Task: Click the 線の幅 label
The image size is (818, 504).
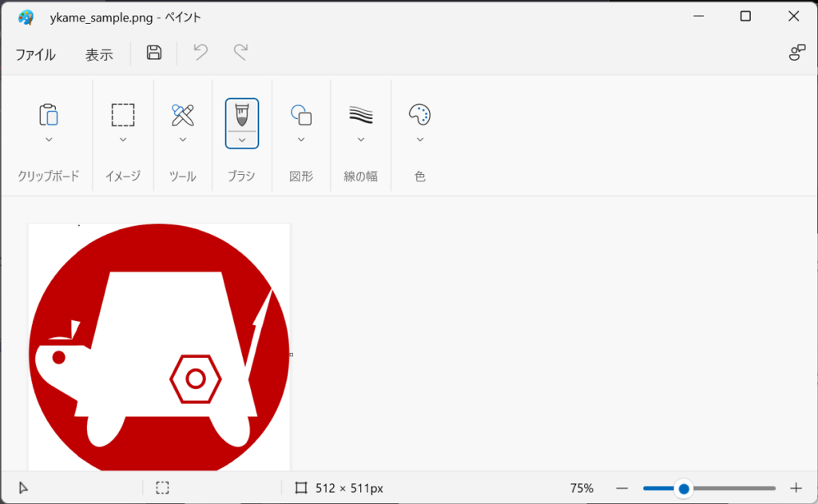Action: coord(360,177)
